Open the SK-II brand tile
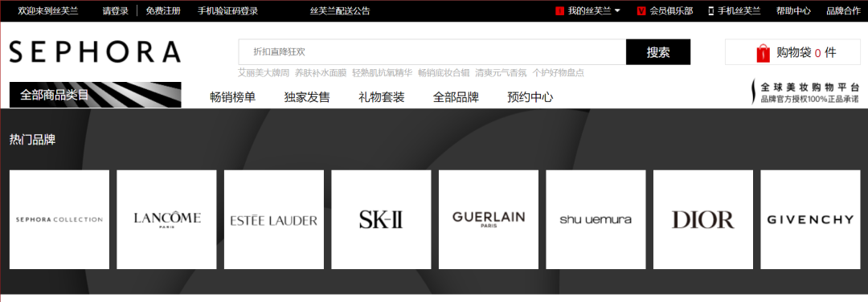The height and width of the screenshot is (302, 868). pos(382,219)
